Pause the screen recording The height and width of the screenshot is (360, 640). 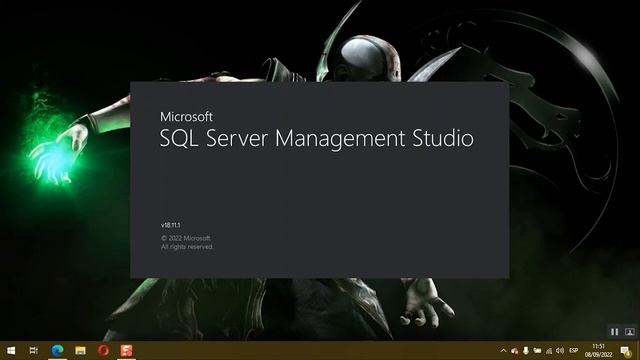(x=614, y=332)
